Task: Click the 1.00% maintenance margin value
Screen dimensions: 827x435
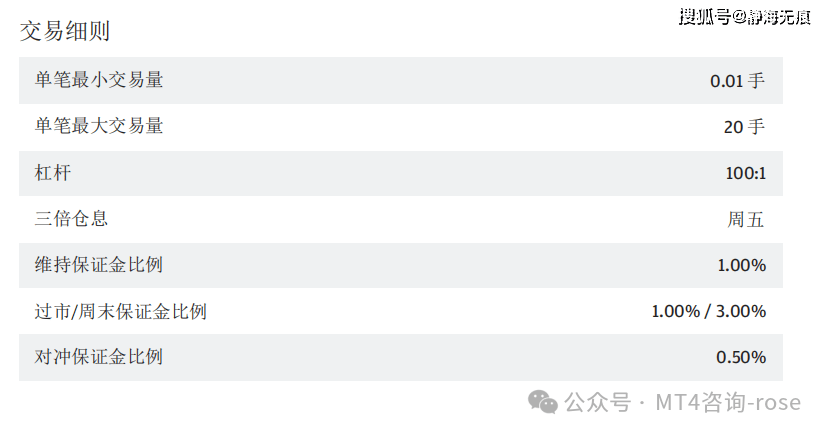Action: pos(742,265)
